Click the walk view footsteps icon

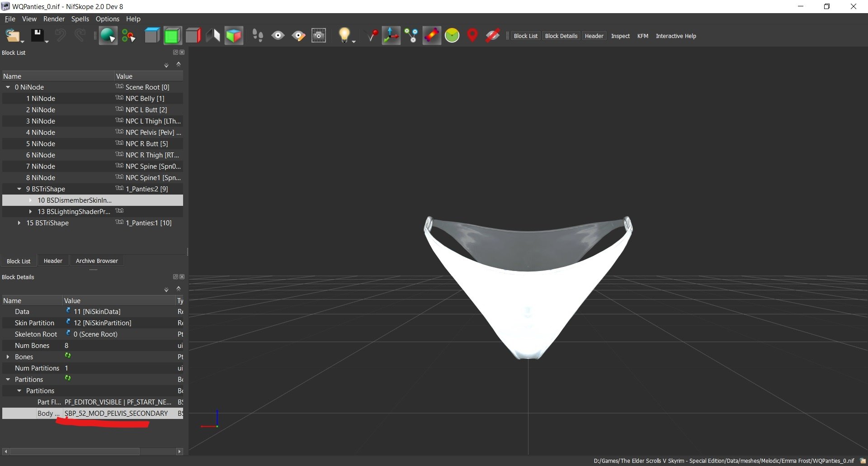(258, 35)
